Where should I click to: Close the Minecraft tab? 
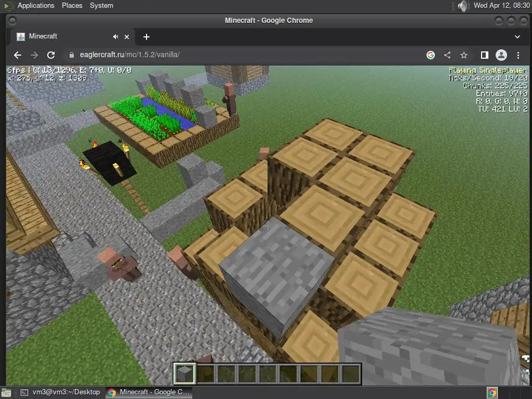click(127, 37)
